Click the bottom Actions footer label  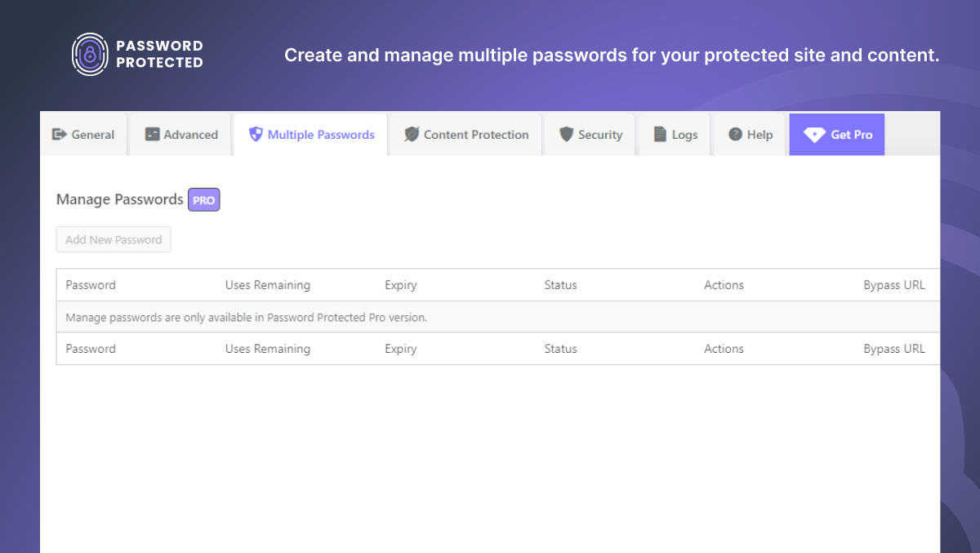tap(724, 349)
